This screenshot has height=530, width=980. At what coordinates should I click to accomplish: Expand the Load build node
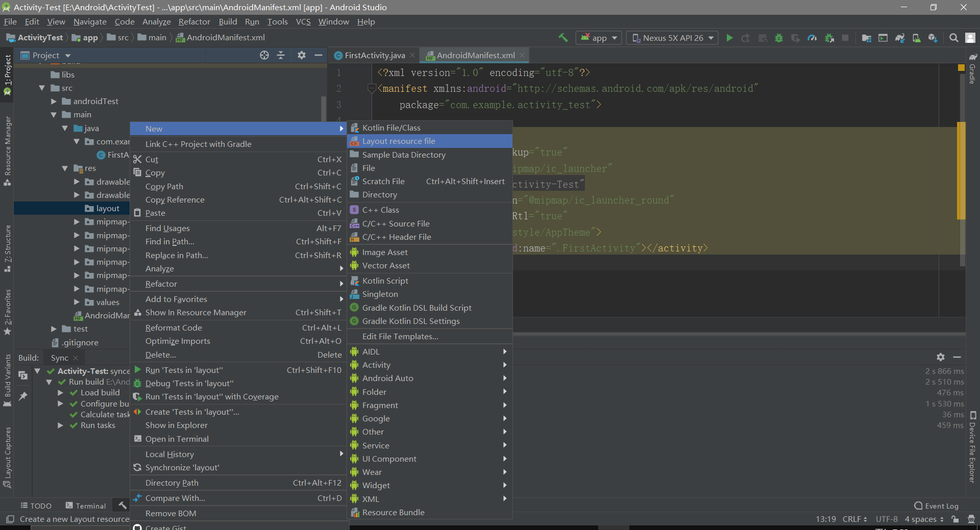pyautogui.click(x=60, y=393)
